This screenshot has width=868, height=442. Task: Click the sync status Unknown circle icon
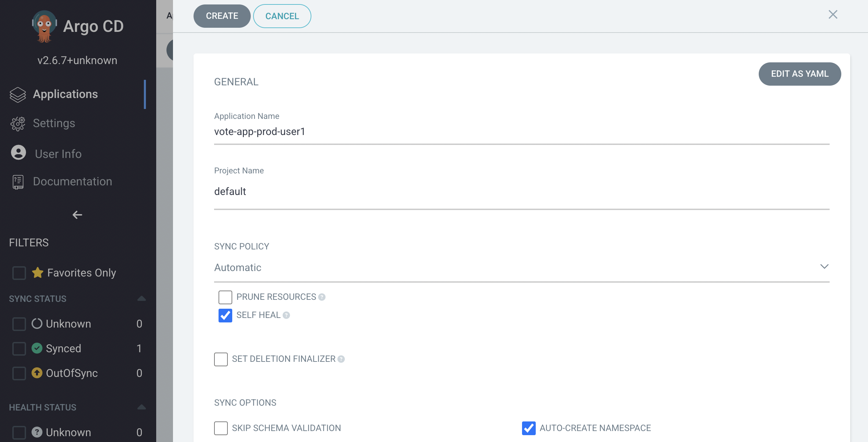(37, 323)
